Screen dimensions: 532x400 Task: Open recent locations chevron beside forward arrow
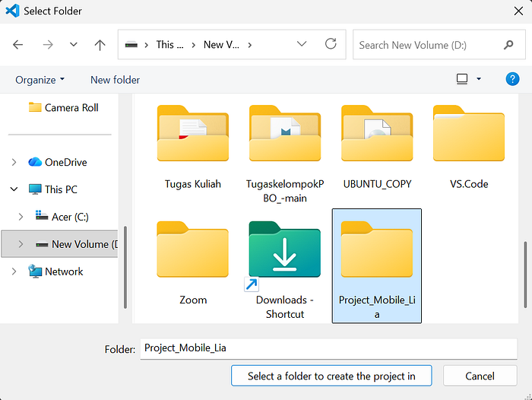point(73,44)
